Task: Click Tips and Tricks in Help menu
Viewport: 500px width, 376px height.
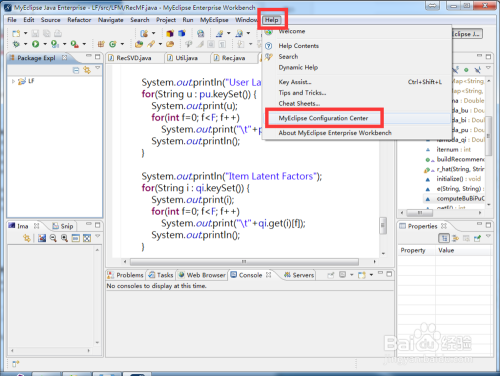Action: [302, 93]
